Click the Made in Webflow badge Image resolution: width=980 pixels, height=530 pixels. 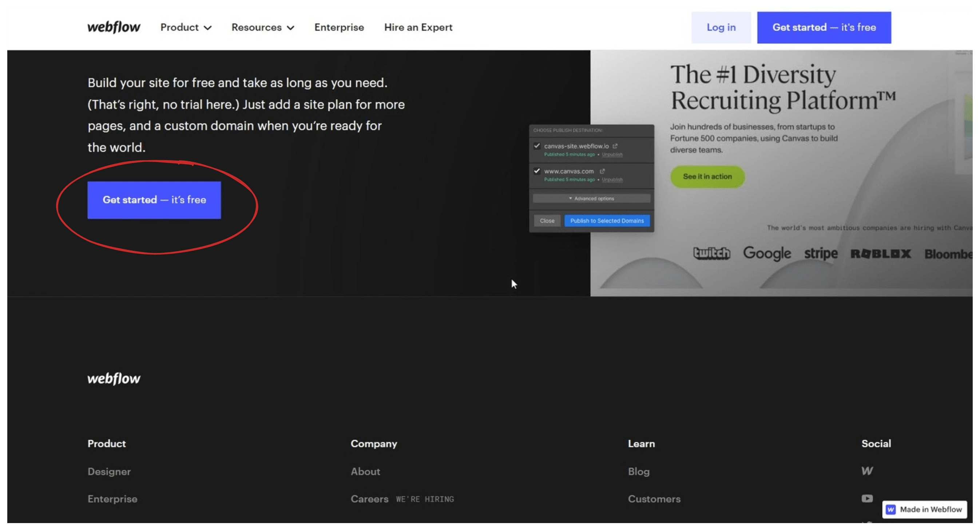pos(924,510)
